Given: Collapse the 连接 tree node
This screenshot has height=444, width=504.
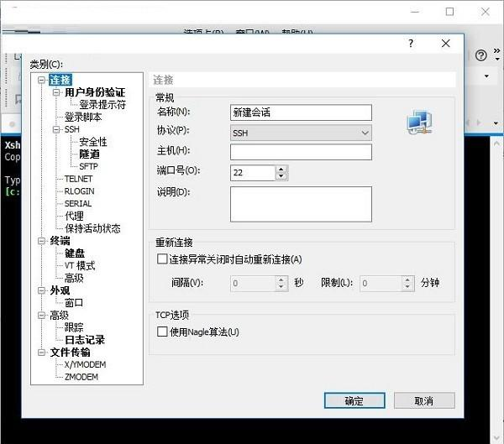Looking at the screenshot, I should click(x=41, y=80).
